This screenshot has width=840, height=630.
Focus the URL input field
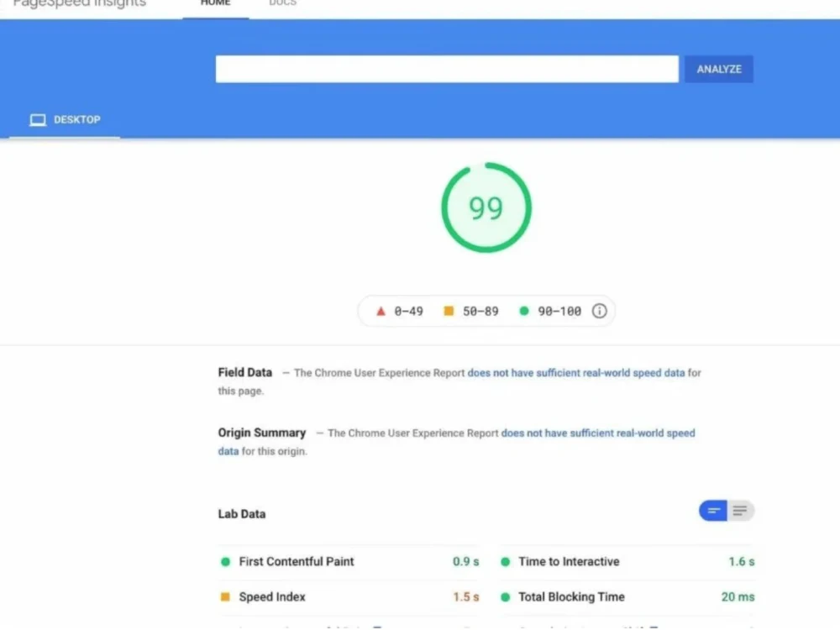point(447,69)
